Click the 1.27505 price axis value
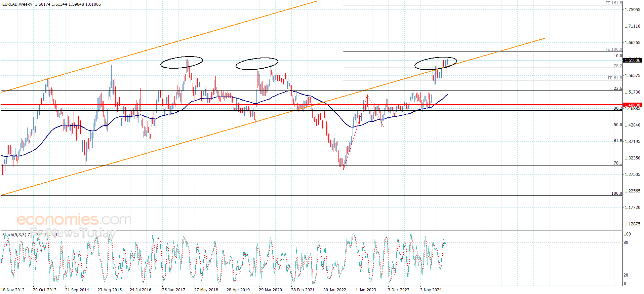The image size is (644, 294). point(632,175)
